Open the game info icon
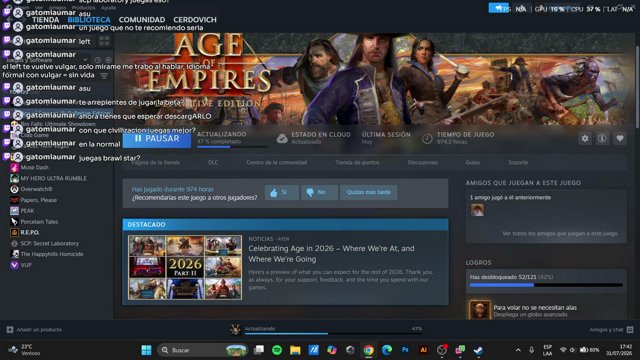Viewport: 640px width, 360px height. point(602,138)
